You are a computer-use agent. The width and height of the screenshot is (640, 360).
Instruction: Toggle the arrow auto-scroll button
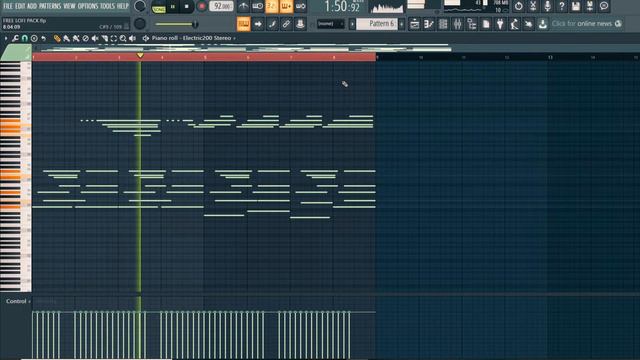tap(258, 24)
